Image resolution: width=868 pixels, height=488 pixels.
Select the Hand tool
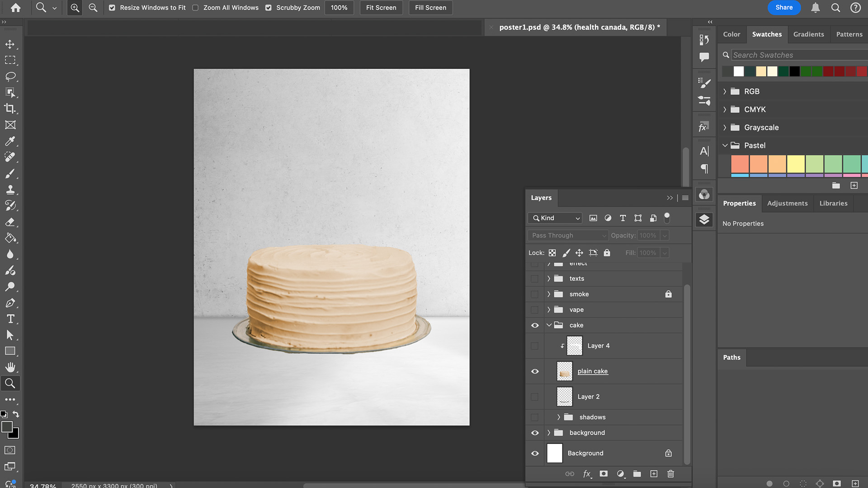click(x=10, y=367)
